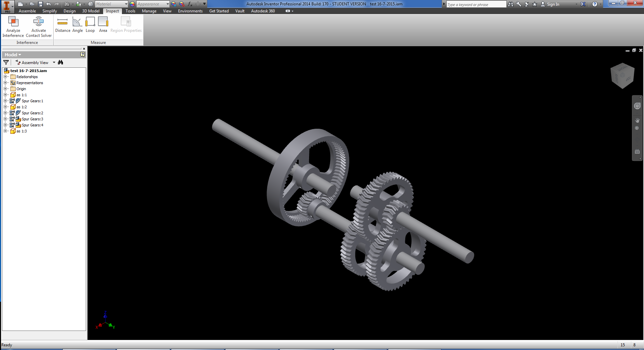
Task: Expand the Representations node
Action: [x=5, y=83]
